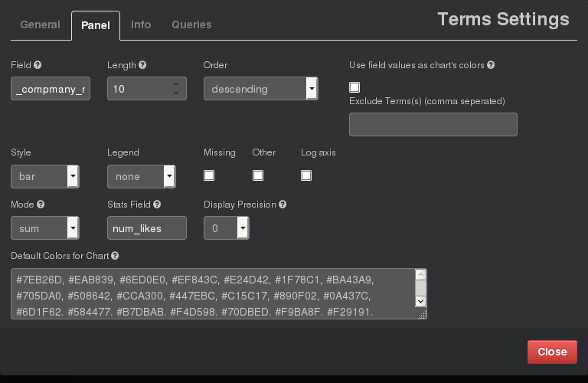Select the Panel tab
Screen dimensions: 588x383
96,25
